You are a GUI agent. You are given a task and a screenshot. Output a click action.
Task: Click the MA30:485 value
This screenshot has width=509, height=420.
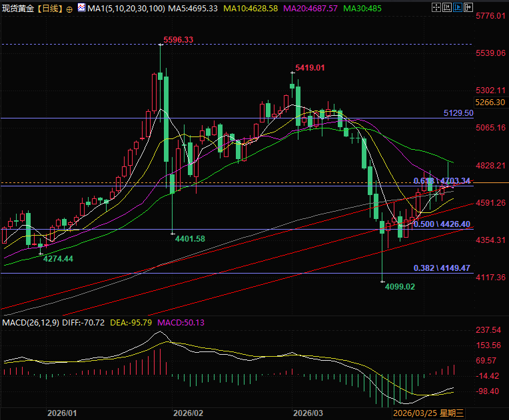click(362, 9)
